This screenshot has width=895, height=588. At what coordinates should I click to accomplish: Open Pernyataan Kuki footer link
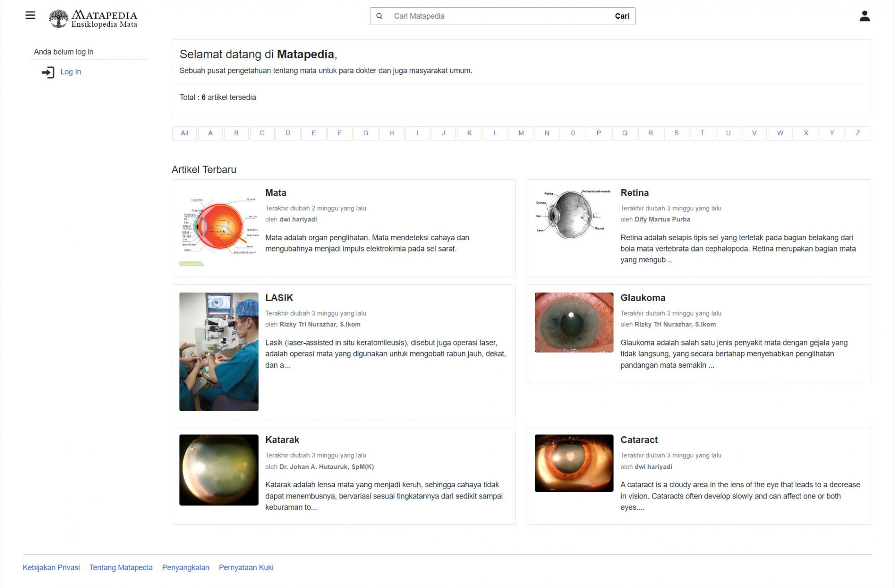pyautogui.click(x=246, y=568)
